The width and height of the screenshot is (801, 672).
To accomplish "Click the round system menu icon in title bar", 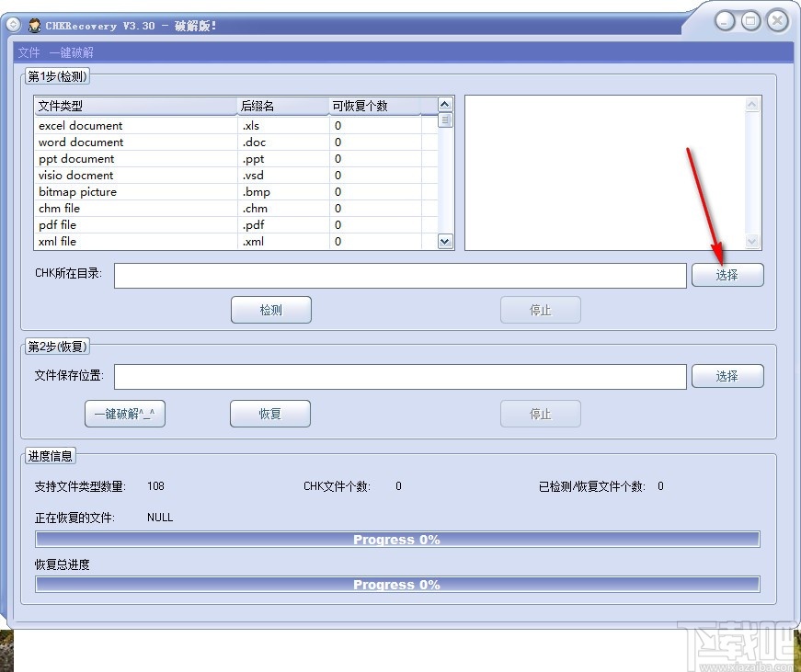I will click(x=13, y=25).
